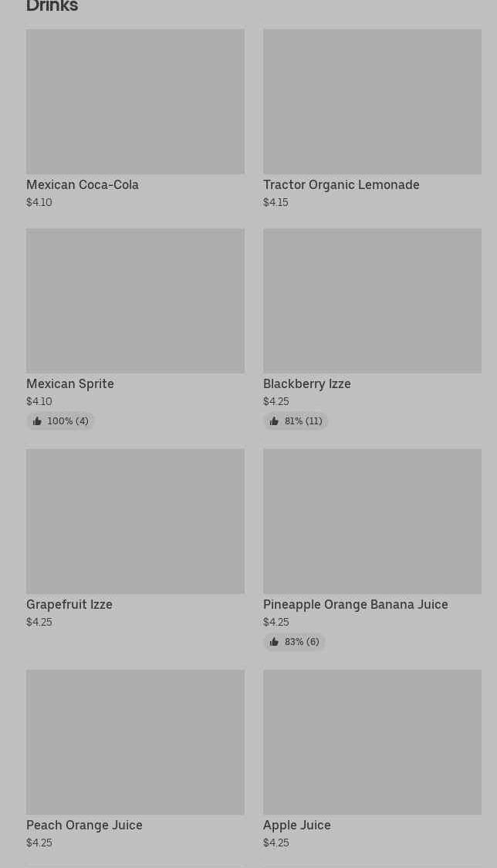
Task: Open the Grapefruit Izze image thumbnail
Action: pyautogui.click(x=135, y=522)
